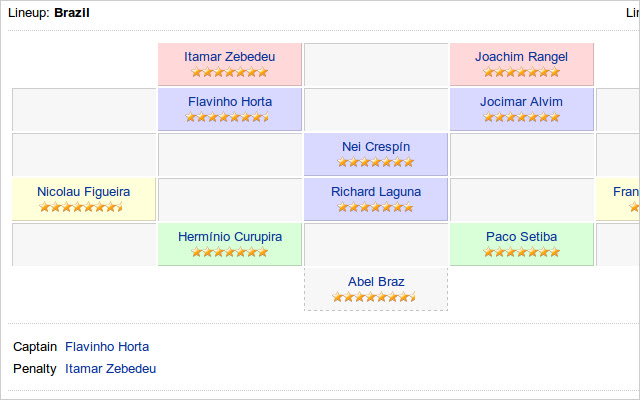Screen dimensions: 640x400
Task: Click Jocimar Alvim's star rating icons
Action: point(521,117)
